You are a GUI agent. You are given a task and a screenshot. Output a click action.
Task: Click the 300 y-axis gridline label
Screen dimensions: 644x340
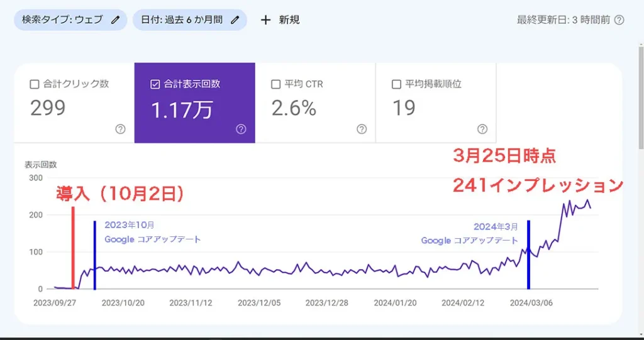point(36,178)
